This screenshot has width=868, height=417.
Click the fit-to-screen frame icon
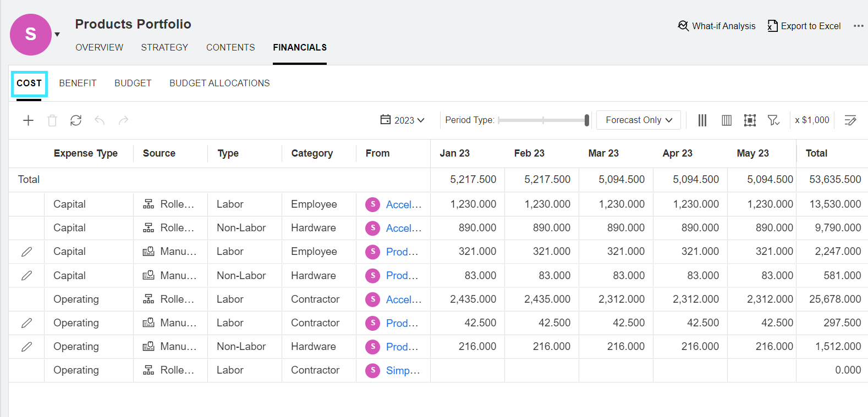click(x=750, y=120)
